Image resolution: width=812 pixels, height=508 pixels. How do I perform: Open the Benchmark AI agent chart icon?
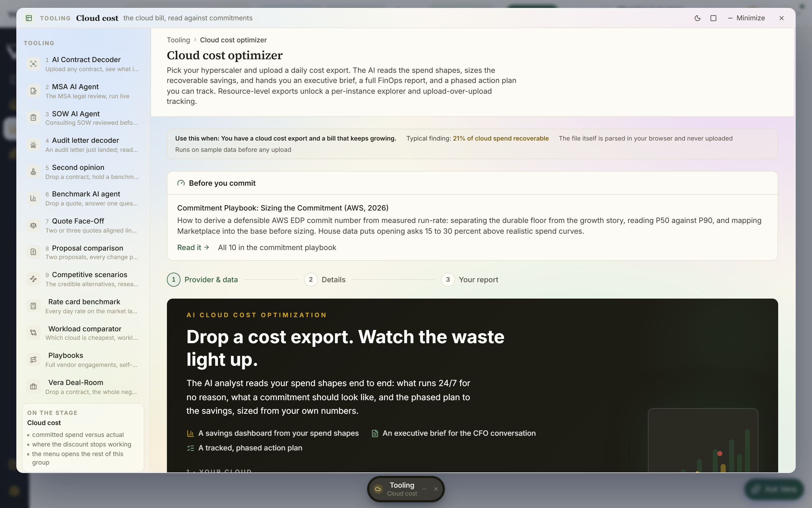click(x=33, y=198)
